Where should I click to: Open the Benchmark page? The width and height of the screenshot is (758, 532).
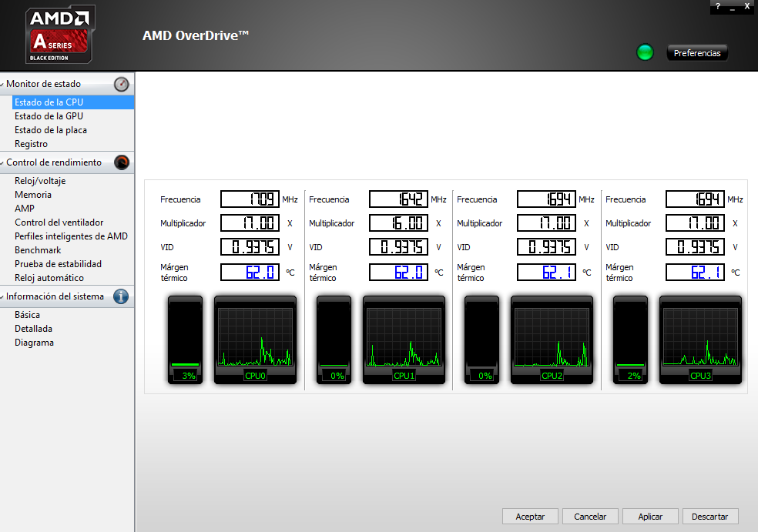(38, 250)
